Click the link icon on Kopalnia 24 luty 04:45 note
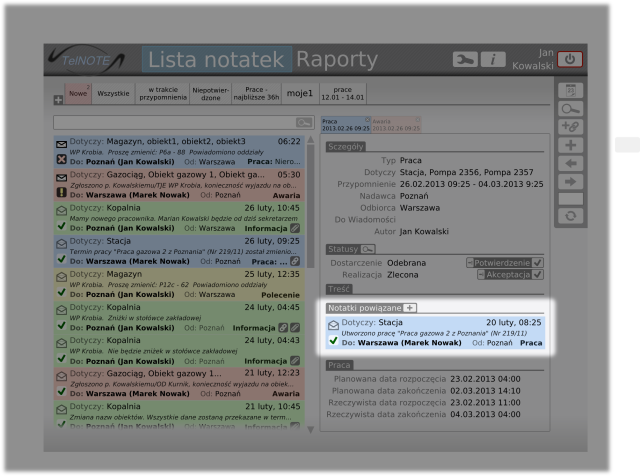Viewport: 640px width, 476px height. tap(283, 327)
